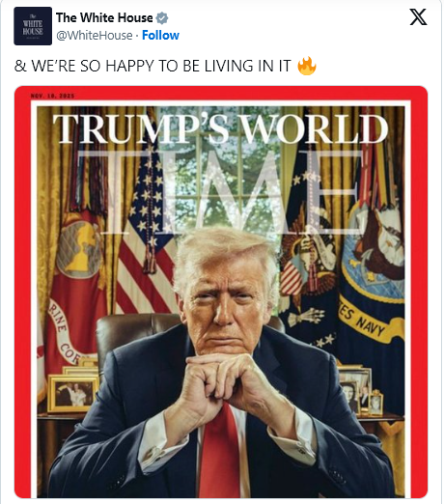The width and height of the screenshot is (444, 504).
Task: Click the fire emoji in the tweet
Action: [307, 66]
